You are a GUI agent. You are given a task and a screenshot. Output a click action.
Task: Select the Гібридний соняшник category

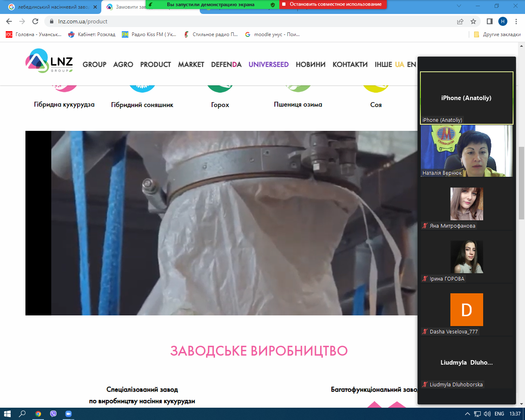pyautogui.click(x=142, y=105)
